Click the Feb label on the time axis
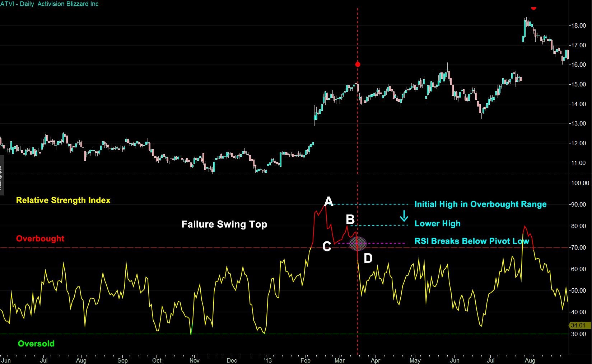The height and width of the screenshot is (364, 592). [x=306, y=360]
